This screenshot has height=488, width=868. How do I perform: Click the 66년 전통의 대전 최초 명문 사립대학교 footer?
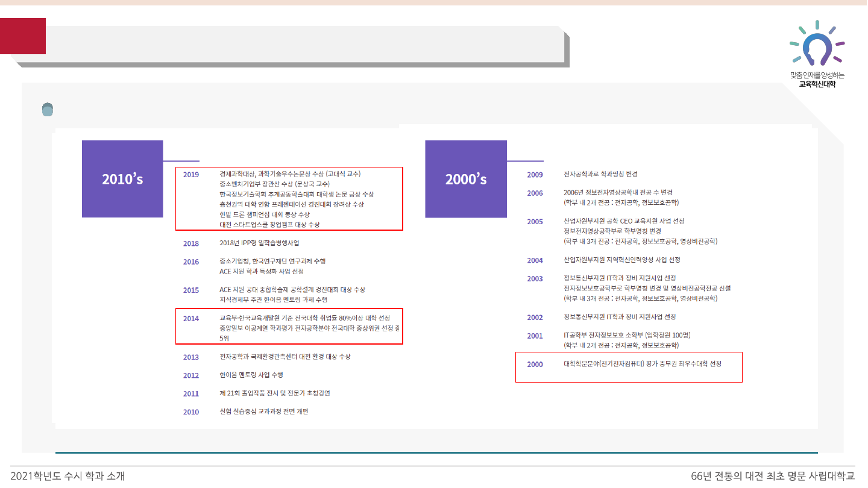pos(773,477)
